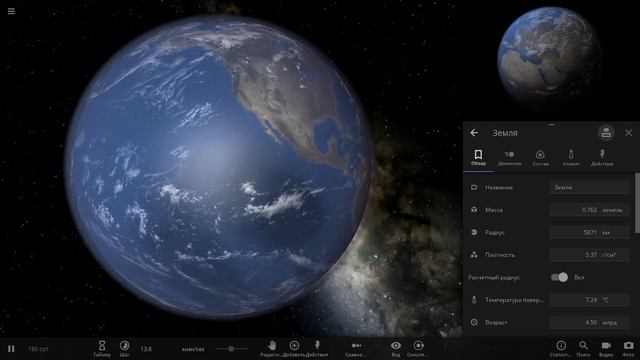Open the Добавить add object tool
The width and height of the screenshot is (640, 360).
(294, 349)
